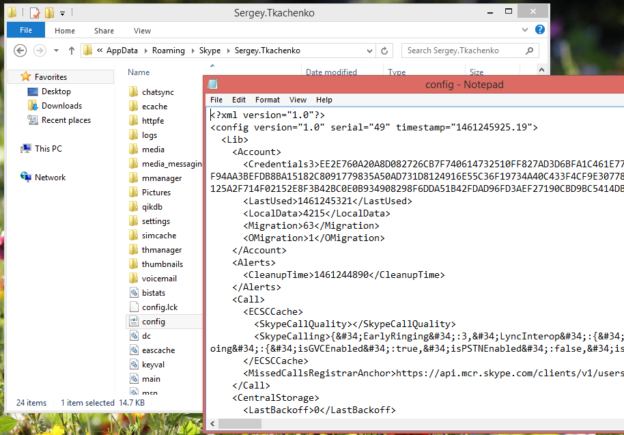Open Explorer Home tab
The image size is (624, 435).
(x=64, y=31)
